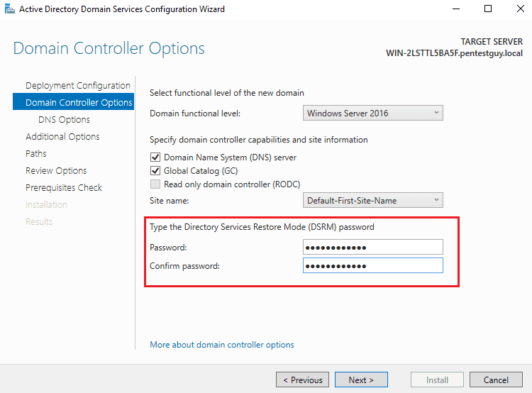Click the disabled Install button
Image resolution: width=532 pixels, height=393 pixels.
[x=437, y=380]
